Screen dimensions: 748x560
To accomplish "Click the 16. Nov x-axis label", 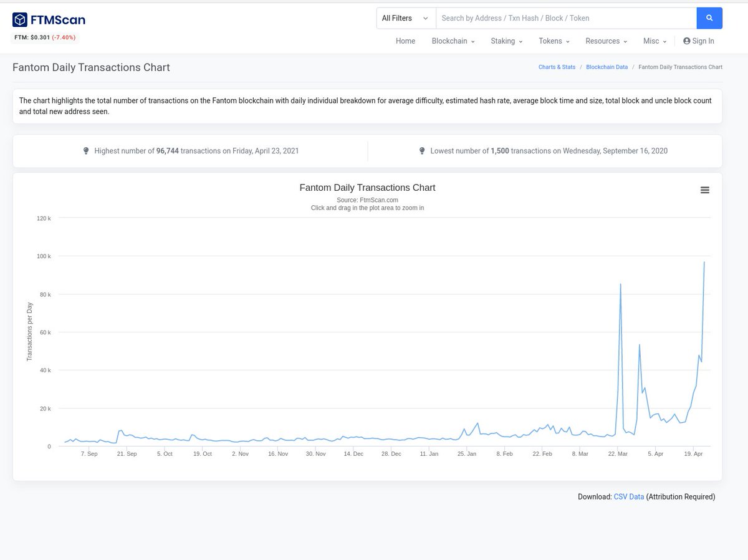I will pos(278,454).
